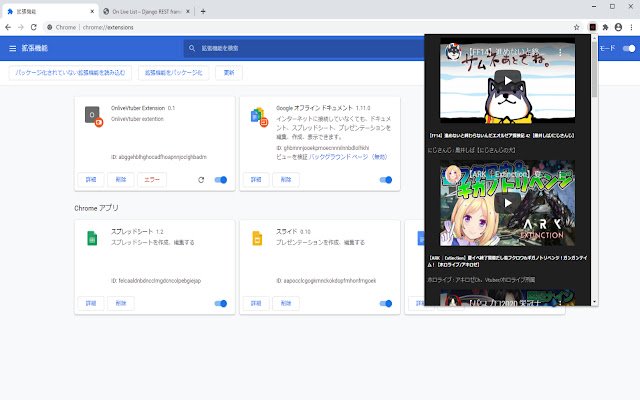Open a new browser tab
Viewport: 640px width, 400px height.
203,11
